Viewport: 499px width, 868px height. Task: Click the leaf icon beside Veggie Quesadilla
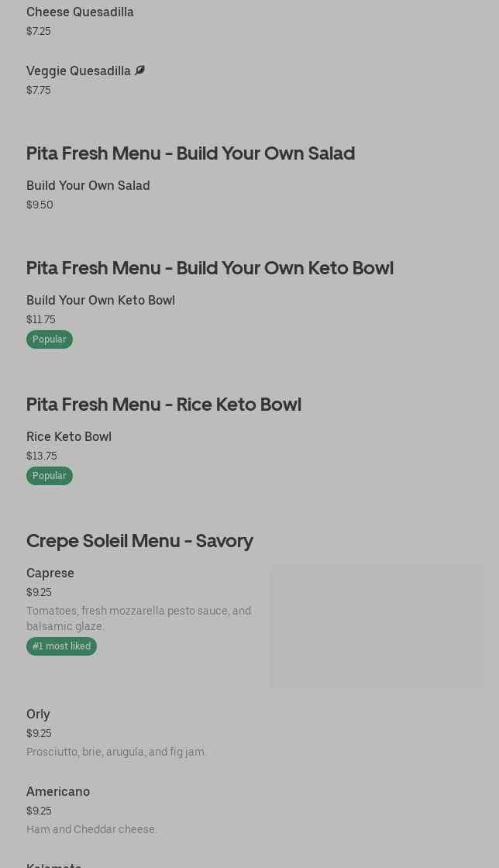(139, 71)
